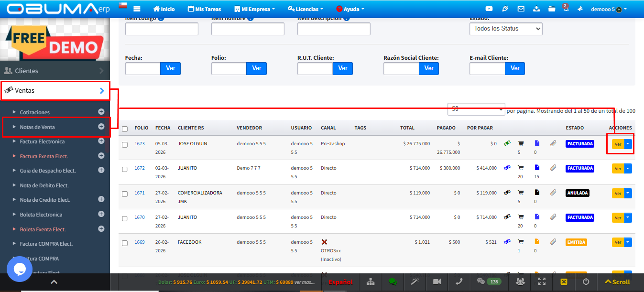Toggle the select-all checkbox in table header
This screenshot has height=292, width=644.
[x=125, y=129]
